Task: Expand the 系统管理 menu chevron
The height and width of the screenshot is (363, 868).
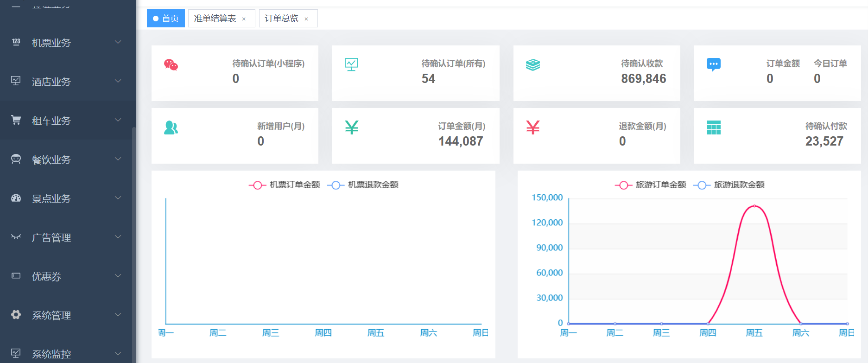Action: [118, 314]
